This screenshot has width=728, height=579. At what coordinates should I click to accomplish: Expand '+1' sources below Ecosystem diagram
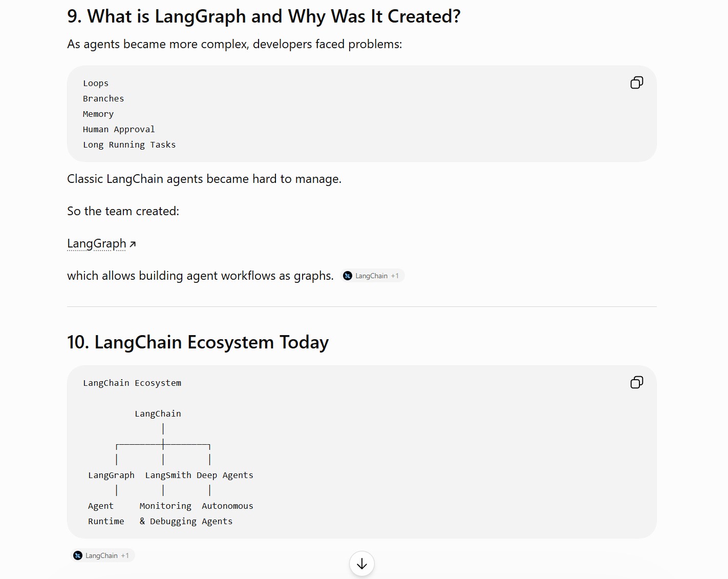coord(125,555)
